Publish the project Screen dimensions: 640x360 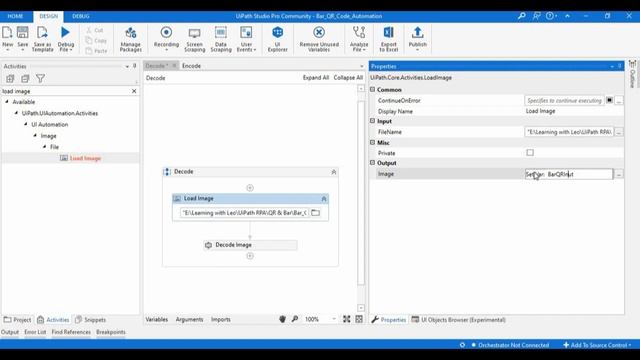(x=417, y=39)
